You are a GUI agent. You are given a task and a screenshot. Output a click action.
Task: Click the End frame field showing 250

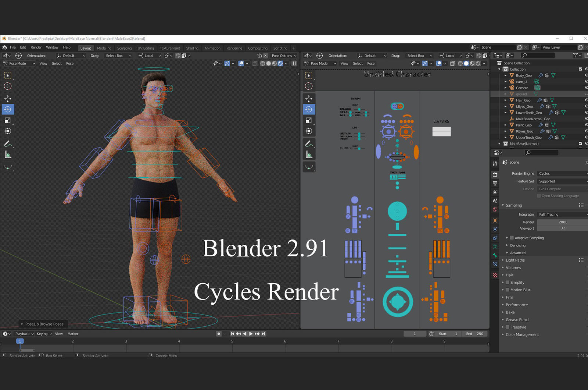[x=475, y=334]
